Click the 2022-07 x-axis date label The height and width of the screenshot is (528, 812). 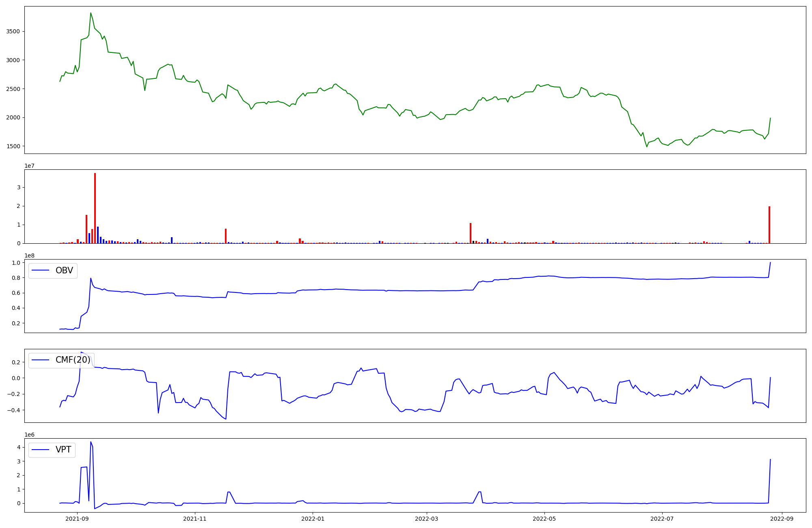[662, 519]
